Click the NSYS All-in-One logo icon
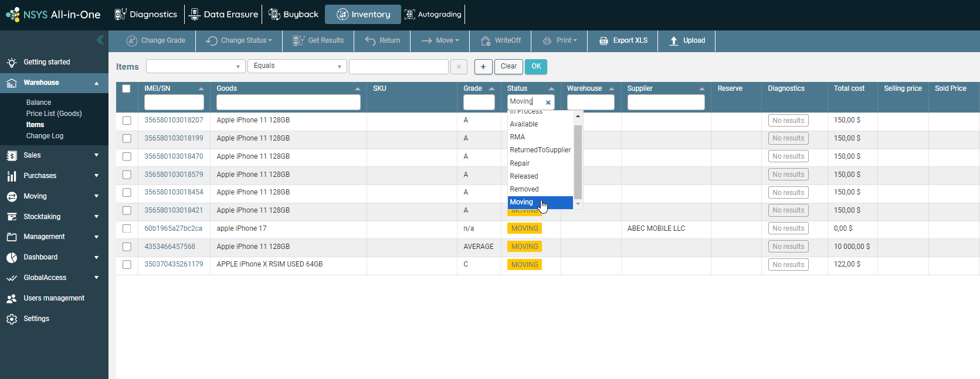Screen dimensions: 980x379 (12, 14)
